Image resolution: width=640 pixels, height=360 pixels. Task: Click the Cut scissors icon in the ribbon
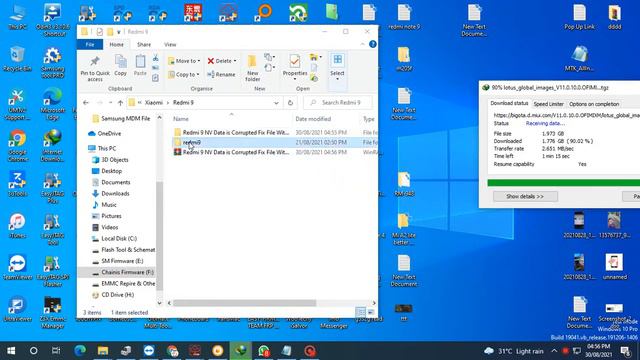pos(156,58)
